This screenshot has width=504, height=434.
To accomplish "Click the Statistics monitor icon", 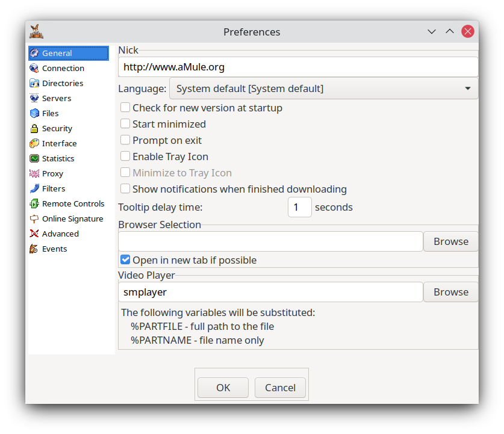I will 34,158.
